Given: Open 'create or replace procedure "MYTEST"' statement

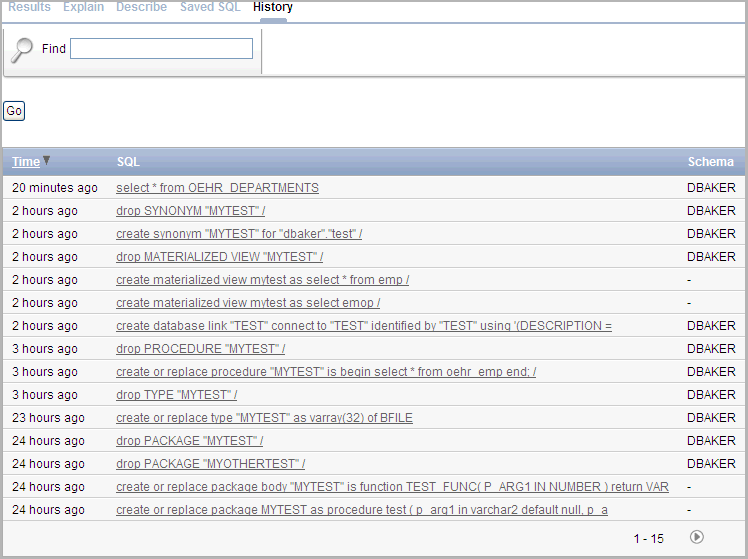Looking at the screenshot, I should click(x=326, y=372).
